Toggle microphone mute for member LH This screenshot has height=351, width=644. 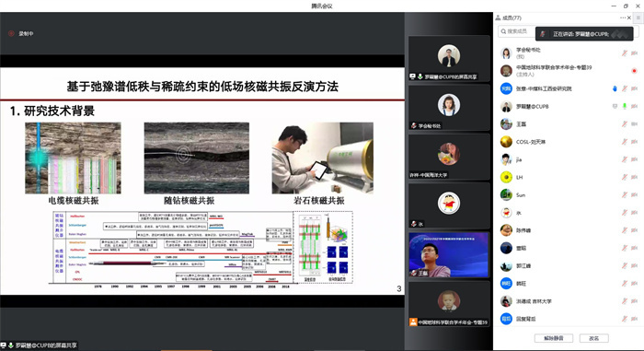pos(625,178)
